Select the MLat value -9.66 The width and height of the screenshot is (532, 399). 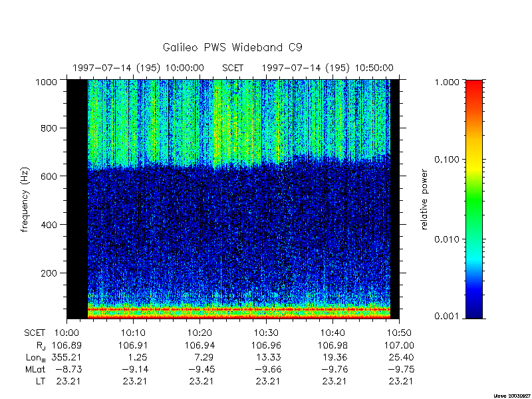click(x=269, y=369)
